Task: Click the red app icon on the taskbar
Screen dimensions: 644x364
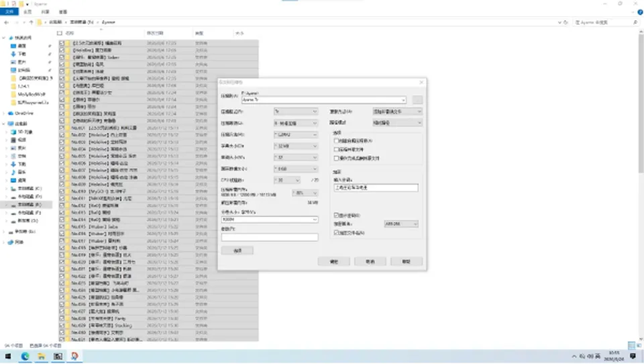Action: [x=74, y=356]
